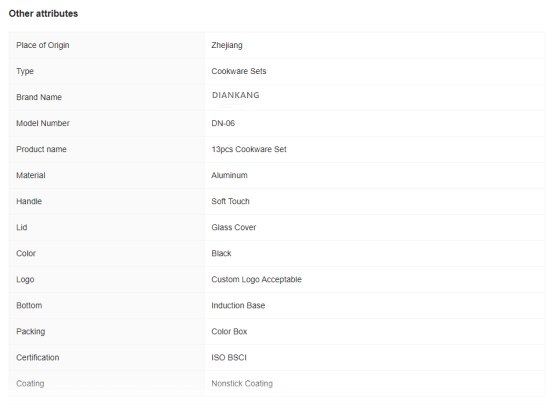Select the 'DN-06' model number value
The image size is (554, 418).
point(223,123)
